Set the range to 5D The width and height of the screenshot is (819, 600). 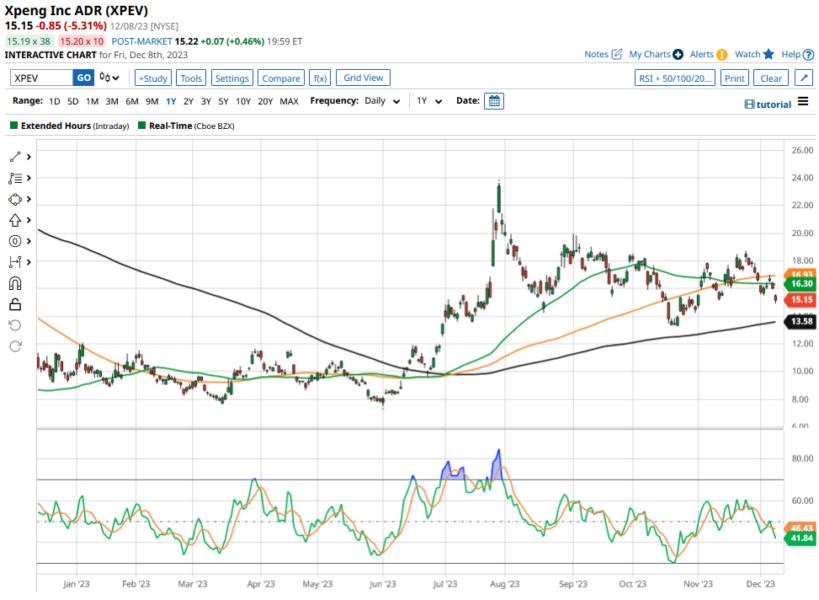tap(73, 101)
